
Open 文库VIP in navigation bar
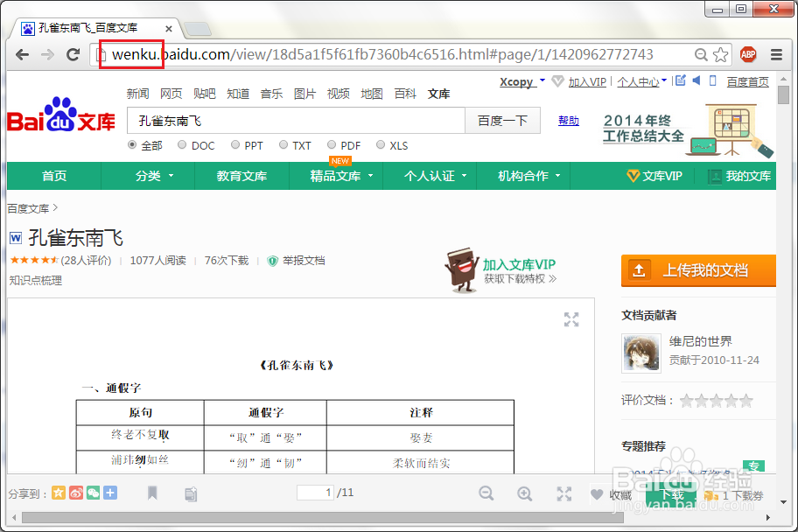(x=654, y=176)
